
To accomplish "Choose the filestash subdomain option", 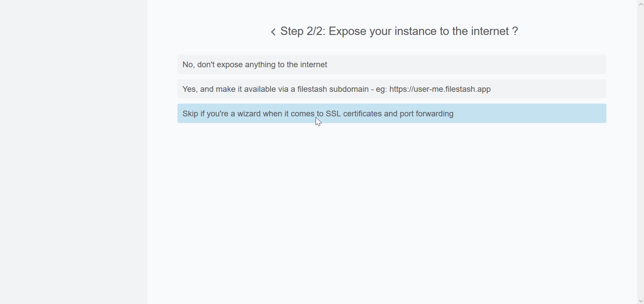I will point(392,89).
